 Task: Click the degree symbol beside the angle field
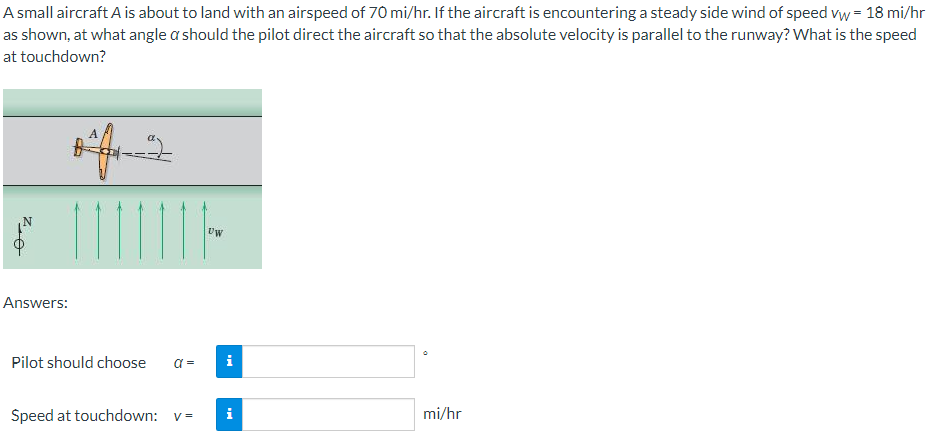425,353
